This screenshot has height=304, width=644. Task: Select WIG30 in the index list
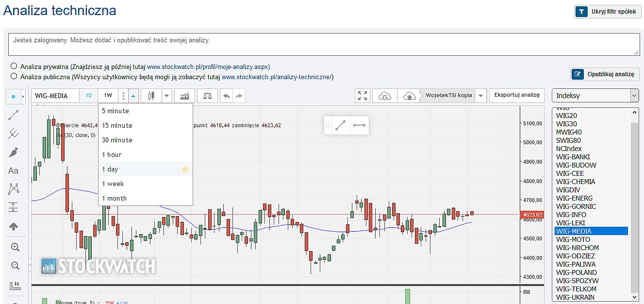coord(591,124)
